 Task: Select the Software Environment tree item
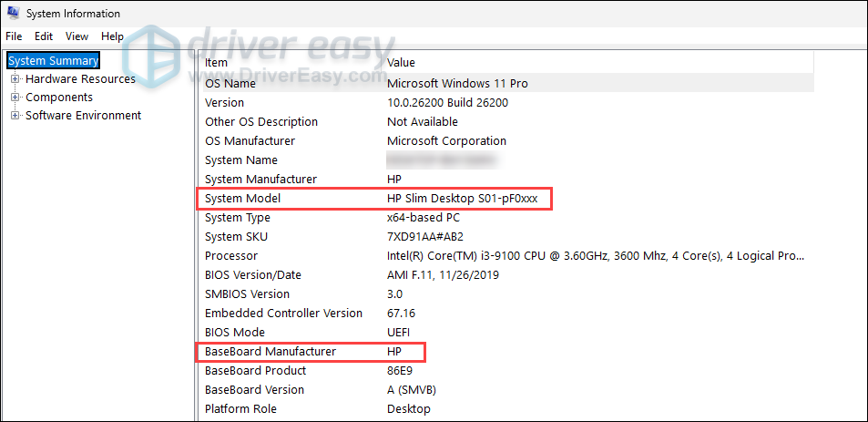[84, 116]
